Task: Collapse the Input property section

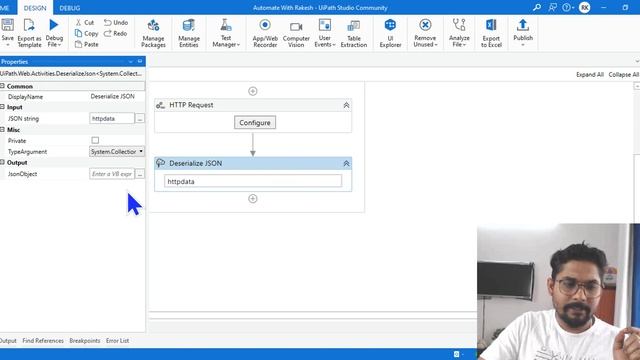Action: [2, 107]
